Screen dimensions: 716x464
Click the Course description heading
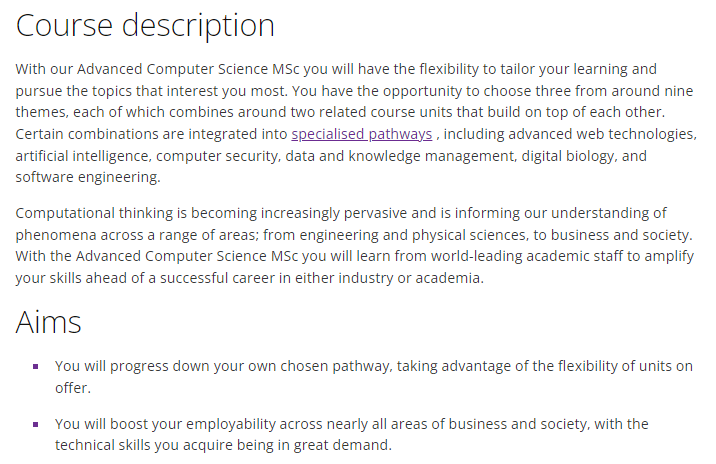click(x=146, y=25)
